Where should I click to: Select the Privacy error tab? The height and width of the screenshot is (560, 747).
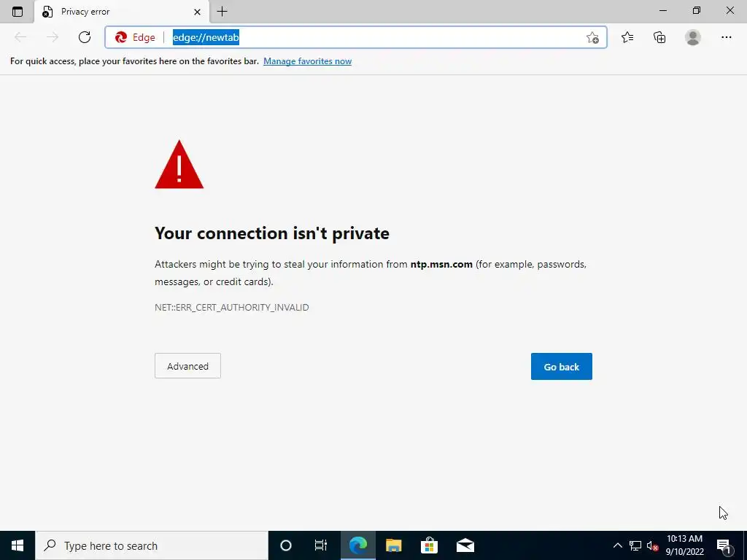[122, 12]
